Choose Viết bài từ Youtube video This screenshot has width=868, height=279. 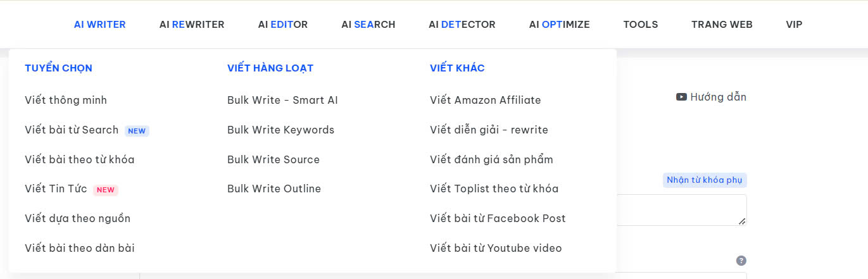click(x=496, y=248)
